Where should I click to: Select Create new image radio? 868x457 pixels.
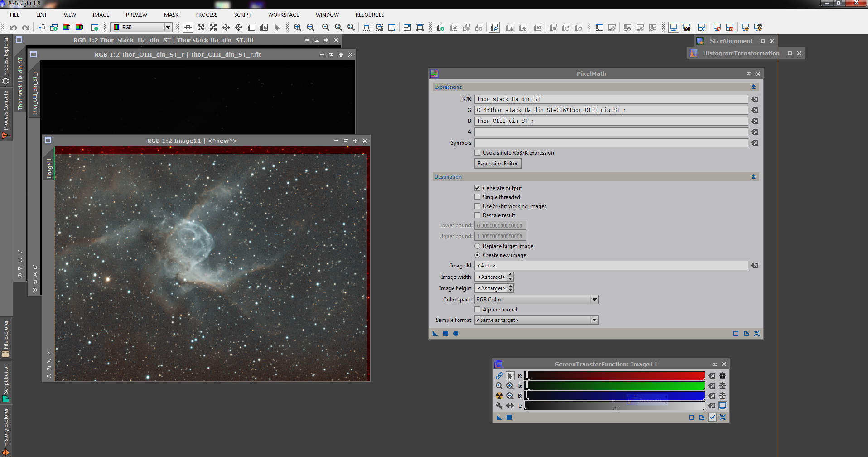[477, 255]
